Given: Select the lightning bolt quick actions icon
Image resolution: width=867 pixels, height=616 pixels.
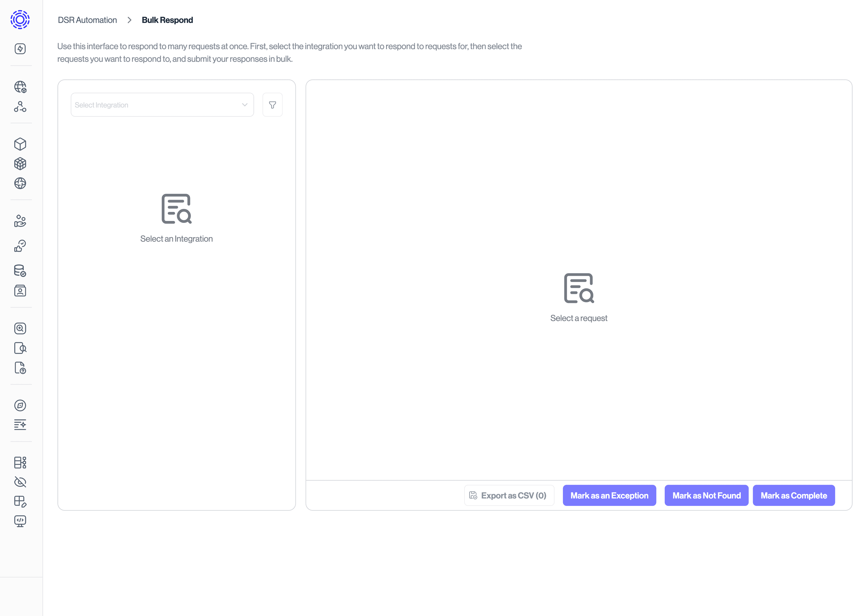Looking at the screenshot, I should click(x=21, y=48).
